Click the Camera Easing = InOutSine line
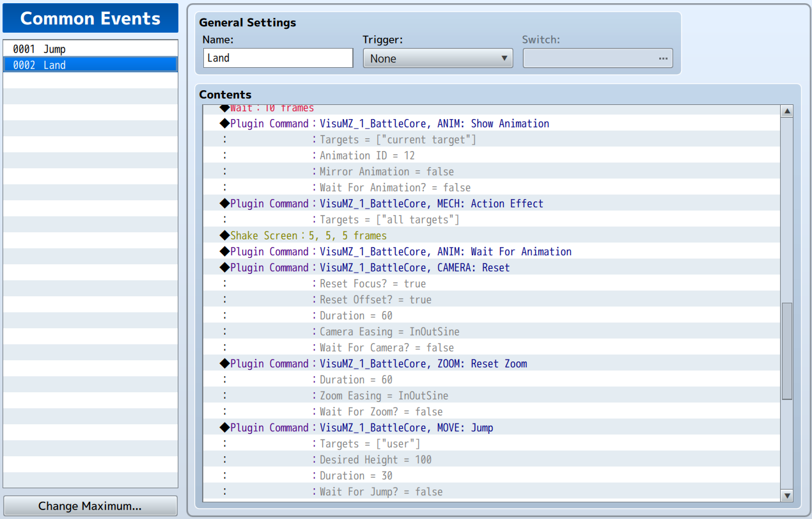Image resolution: width=812 pixels, height=519 pixels. 492,331
